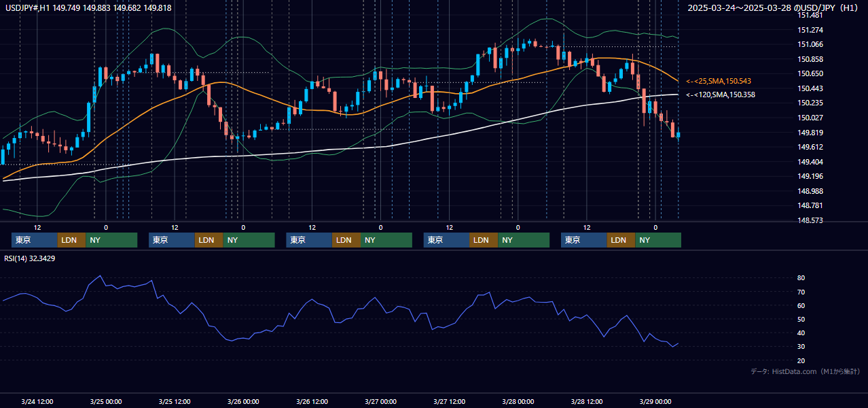Click the 3/25 12:00 time axis label

(x=175, y=402)
